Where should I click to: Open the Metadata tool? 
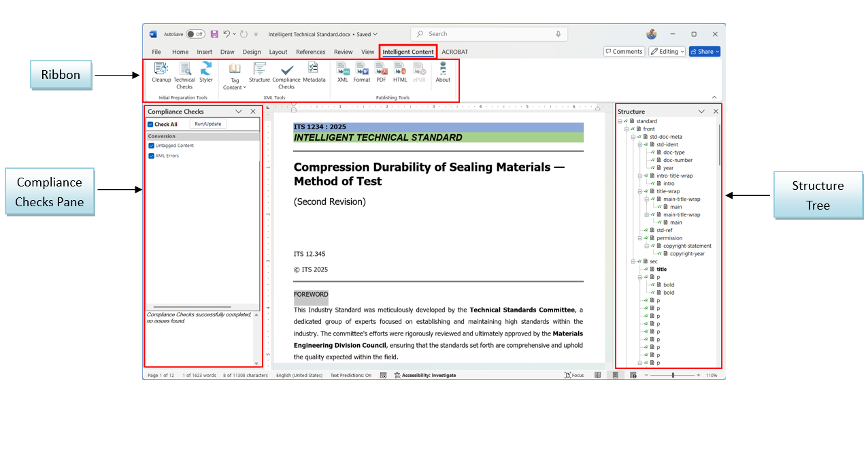tap(314, 73)
